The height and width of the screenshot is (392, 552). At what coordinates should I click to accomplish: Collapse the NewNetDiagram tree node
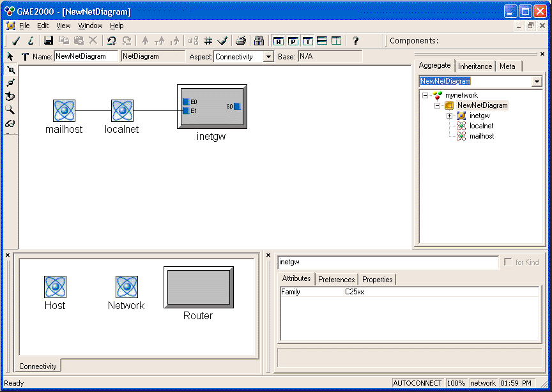click(x=438, y=105)
